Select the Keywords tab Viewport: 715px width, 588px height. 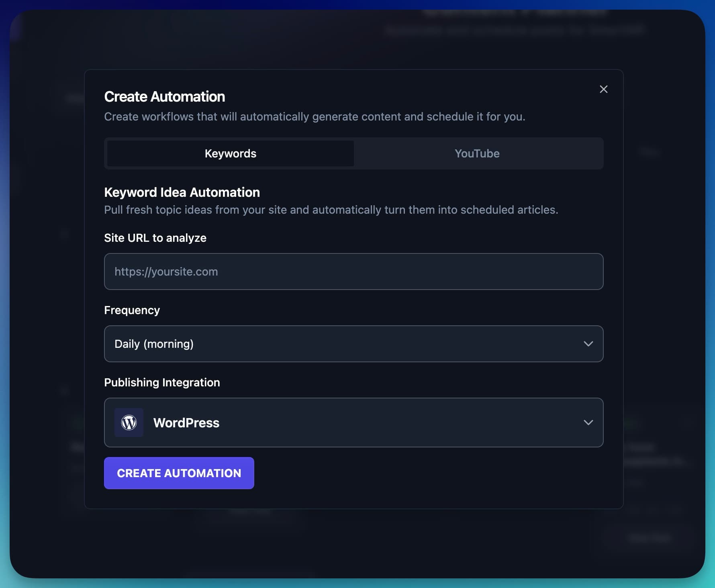coord(230,153)
